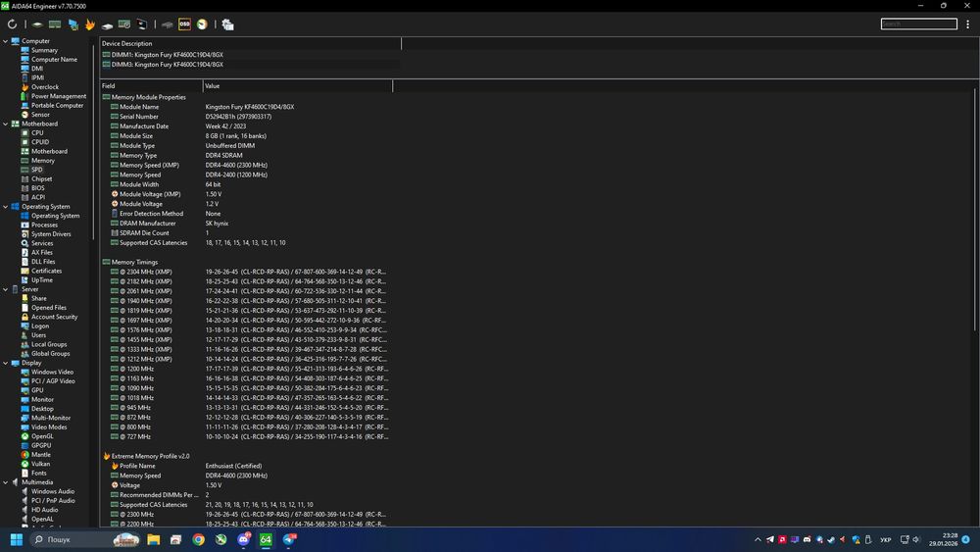Select the @ 2304 MHz (XMP) timing row
980x552 pixels.
247,272
